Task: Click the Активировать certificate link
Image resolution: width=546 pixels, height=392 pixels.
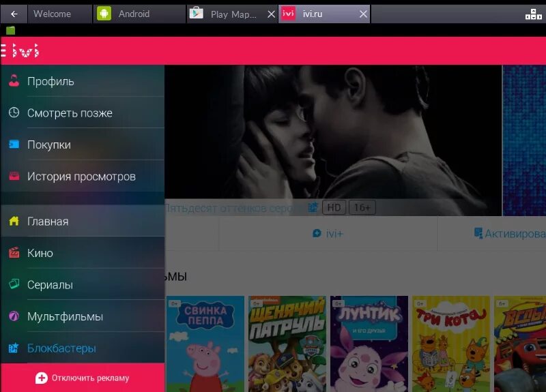Action: point(515,234)
